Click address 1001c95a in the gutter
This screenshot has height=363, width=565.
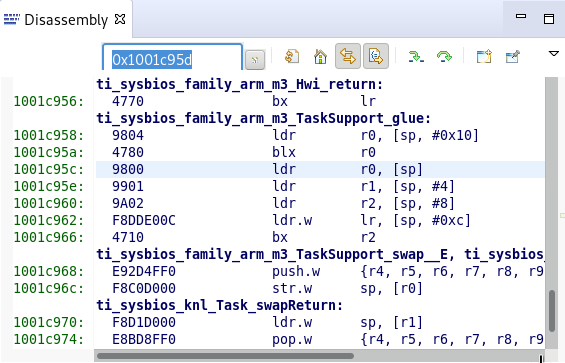coord(49,152)
